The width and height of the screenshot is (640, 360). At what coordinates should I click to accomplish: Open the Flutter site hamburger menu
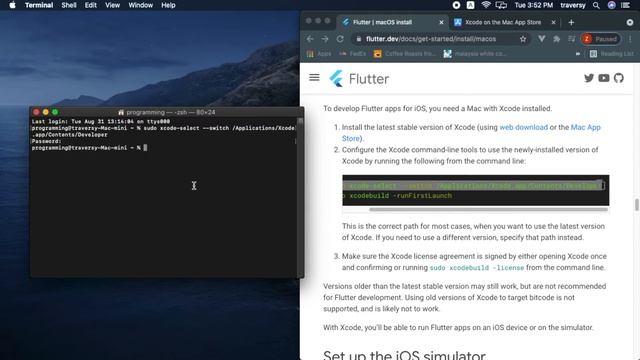click(314, 78)
